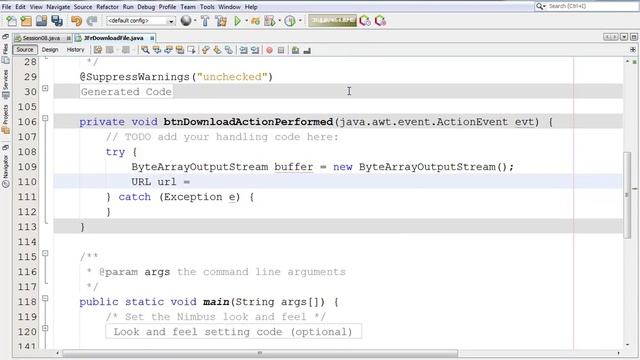Open dropdown arrow beside clock icon

point(300,21)
